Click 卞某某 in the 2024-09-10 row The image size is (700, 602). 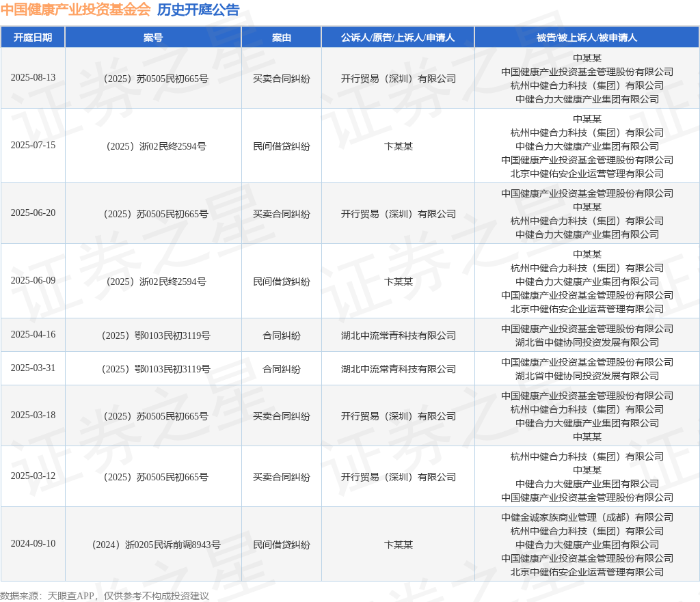399,545
